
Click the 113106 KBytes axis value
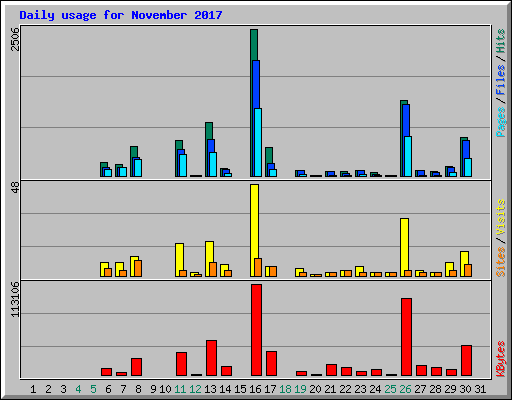(x=15, y=299)
